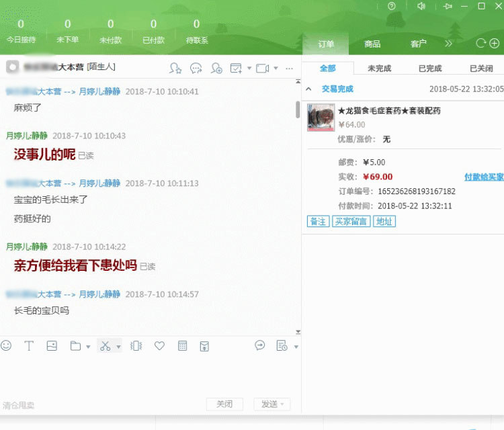Open the product thumbnail image
504x430 pixels.
(x=321, y=118)
